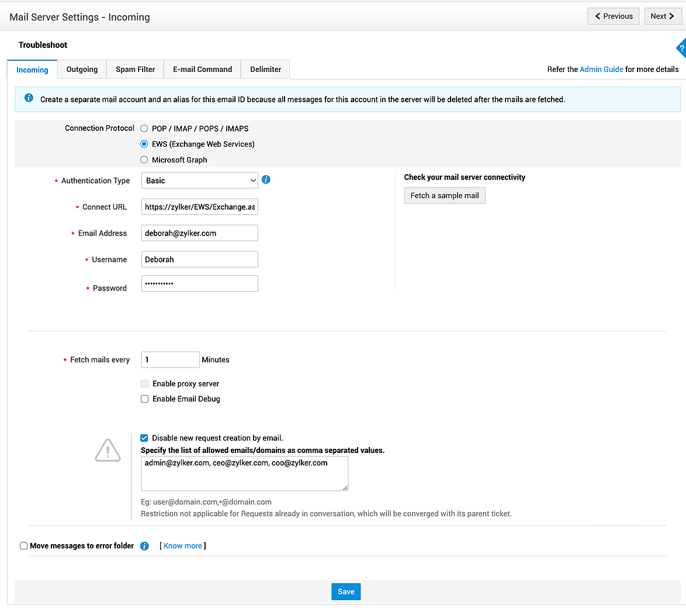Open the Delimiter tab

coord(265,70)
